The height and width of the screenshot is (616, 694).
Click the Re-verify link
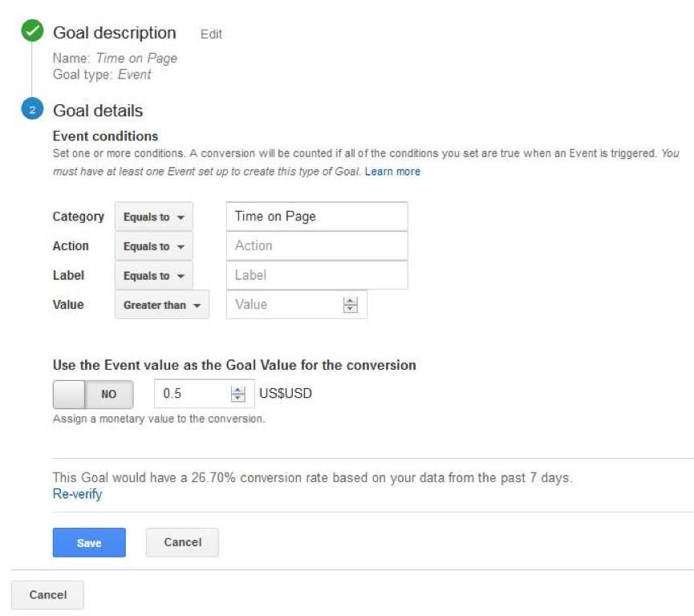pos(77,494)
